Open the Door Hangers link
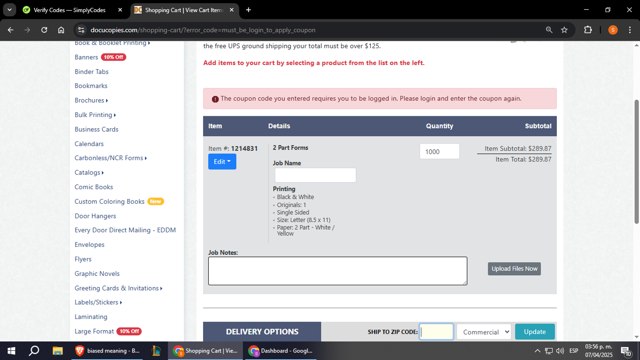 tap(95, 216)
